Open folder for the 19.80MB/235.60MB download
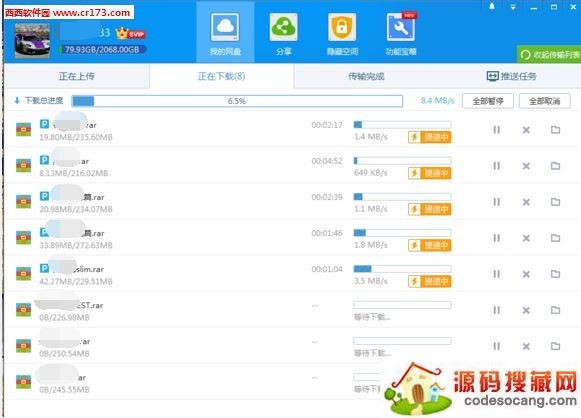The height and width of the screenshot is (418, 581). click(555, 130)
